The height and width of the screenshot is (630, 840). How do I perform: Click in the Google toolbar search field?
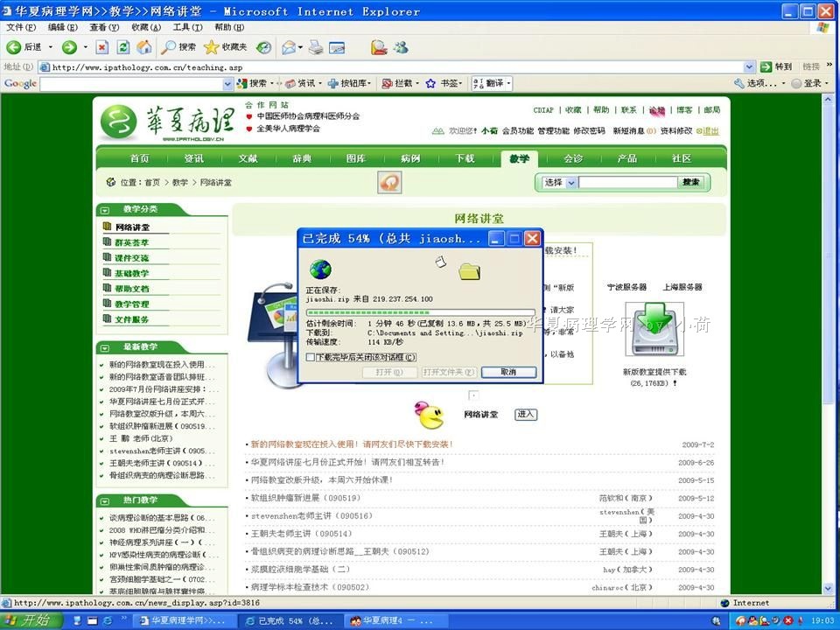click(131, 84)
